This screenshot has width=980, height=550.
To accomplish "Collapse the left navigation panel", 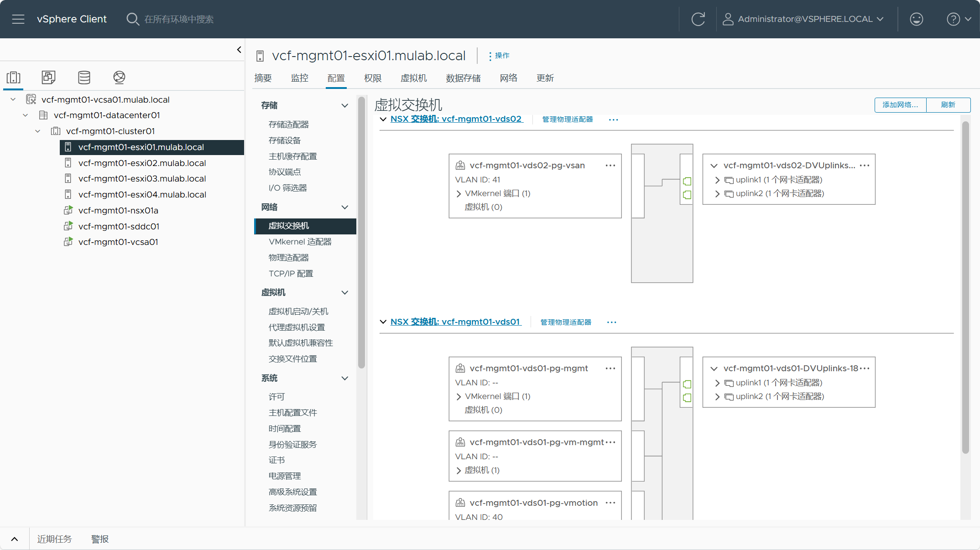I will [x=239, y=50].
